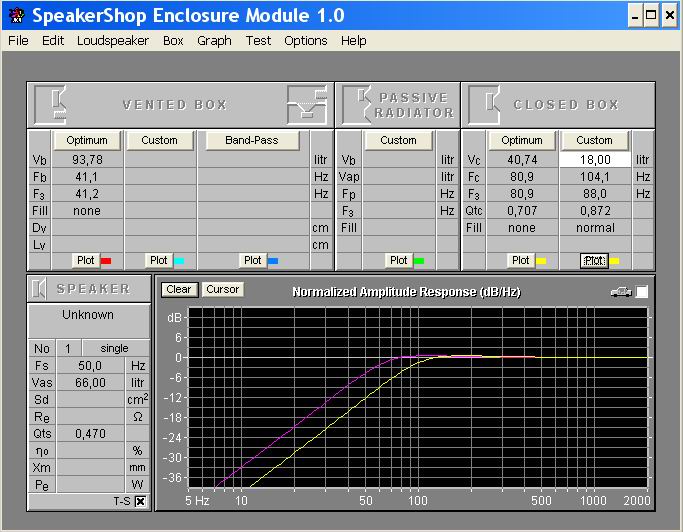Click the single configuration field
683x532 pixels.
pyautogui.click(x=115, y=349)
